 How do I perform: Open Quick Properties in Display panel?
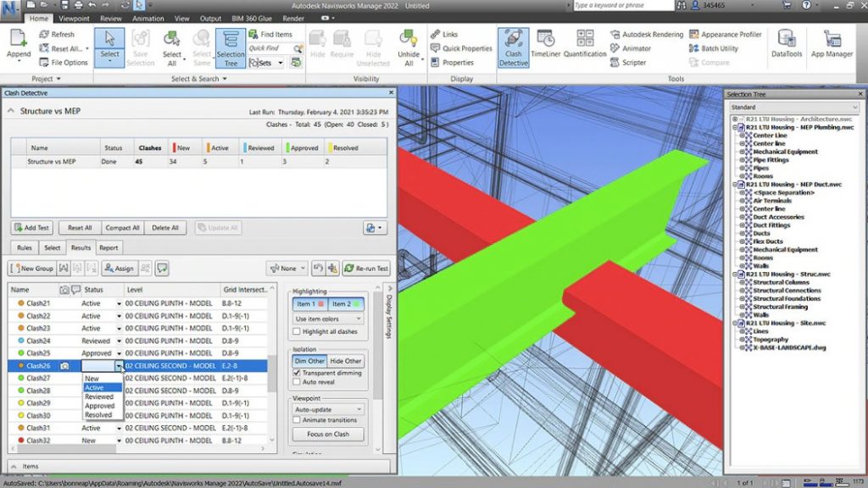pos(463,48)
